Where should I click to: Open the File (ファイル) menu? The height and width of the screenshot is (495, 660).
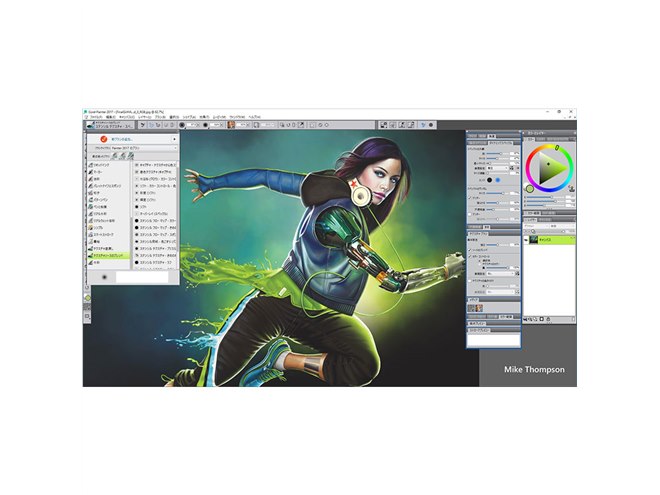click(96, 117)
